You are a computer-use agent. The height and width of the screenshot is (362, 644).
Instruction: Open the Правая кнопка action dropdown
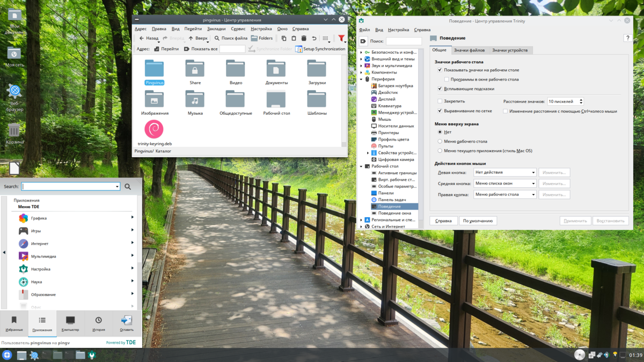point(504,195)
